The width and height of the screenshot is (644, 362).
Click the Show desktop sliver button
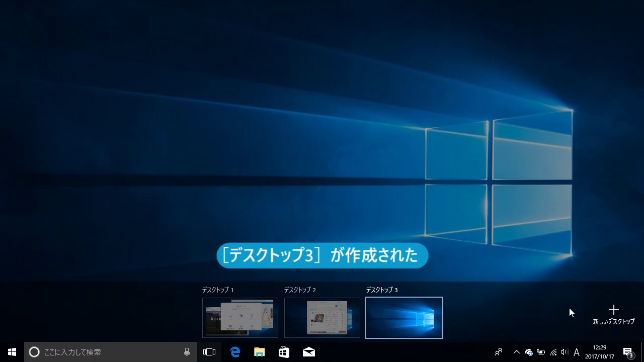pyautogui.click(x=642, y=352)
